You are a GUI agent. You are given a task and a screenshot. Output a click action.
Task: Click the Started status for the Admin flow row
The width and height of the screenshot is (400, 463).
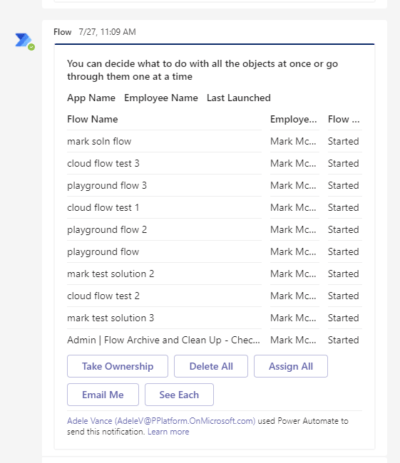[343, 340]
